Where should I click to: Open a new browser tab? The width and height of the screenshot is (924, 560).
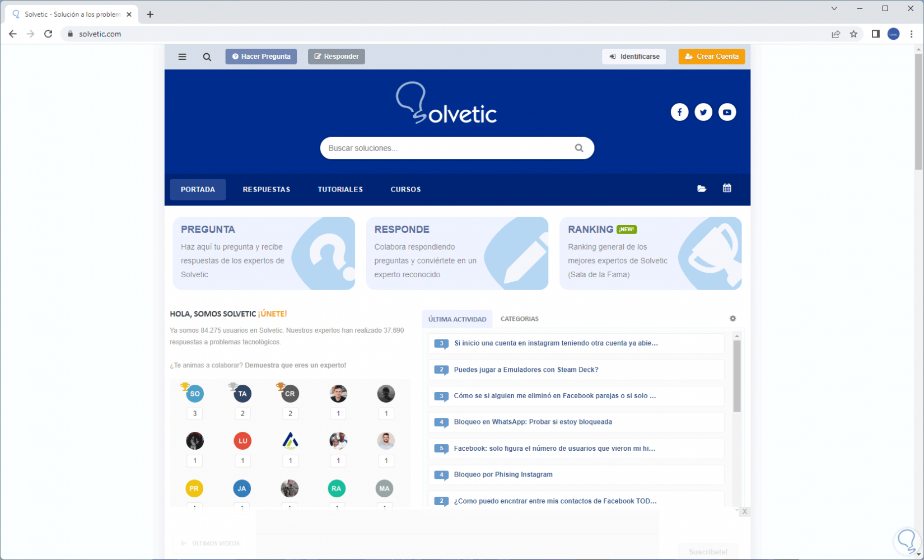(x=150, y=15)
